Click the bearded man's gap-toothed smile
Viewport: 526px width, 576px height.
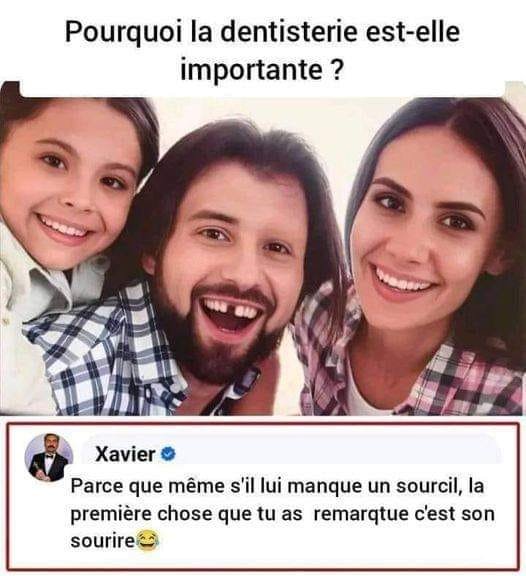click(x=232, y=313)
